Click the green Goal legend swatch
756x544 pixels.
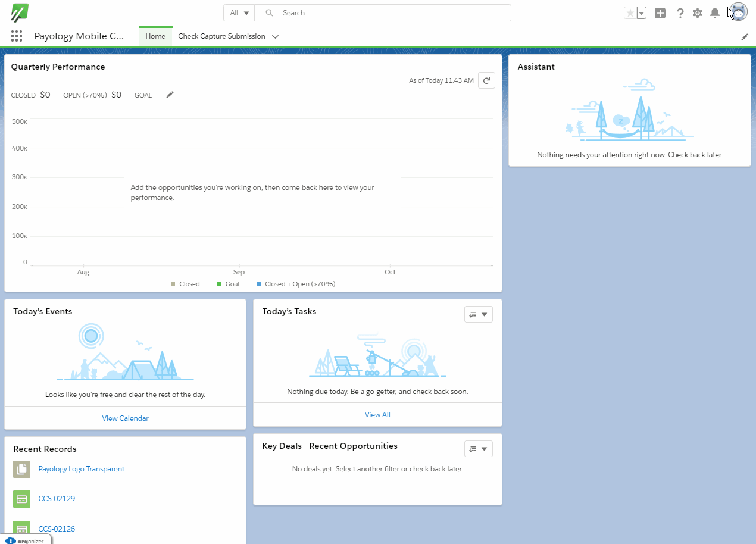219,284
